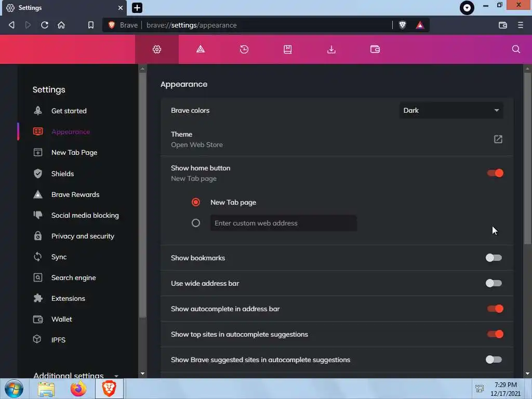Expand Additional settings section

(x=76, y=375)
